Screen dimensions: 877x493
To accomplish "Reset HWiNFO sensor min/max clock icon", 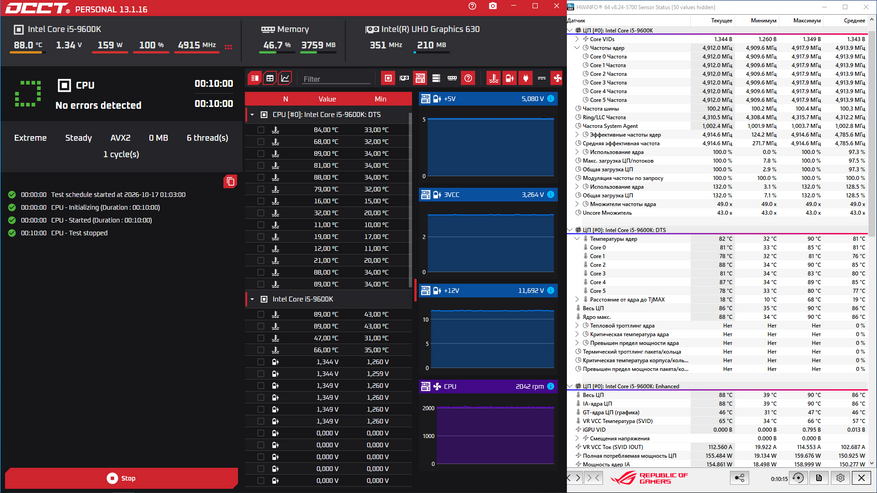I will tap(798, 478).
